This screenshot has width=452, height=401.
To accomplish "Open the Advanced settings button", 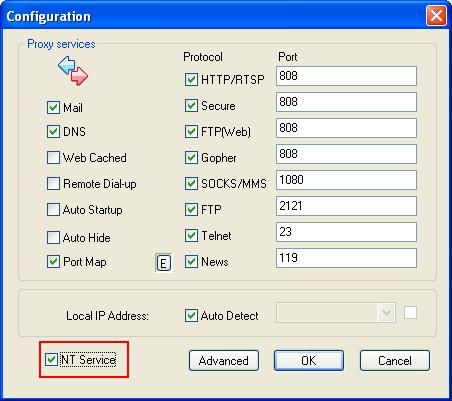I will 224,361.
